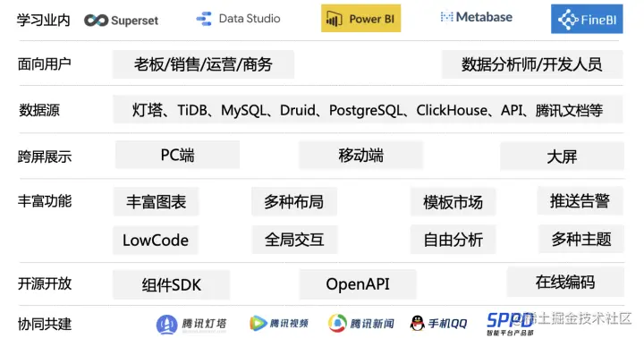Viewport: 644px width, 338px height.
Task: Click the 腾讯灯塔 logo
Action: pyautogui.click(x=191, y=324)
